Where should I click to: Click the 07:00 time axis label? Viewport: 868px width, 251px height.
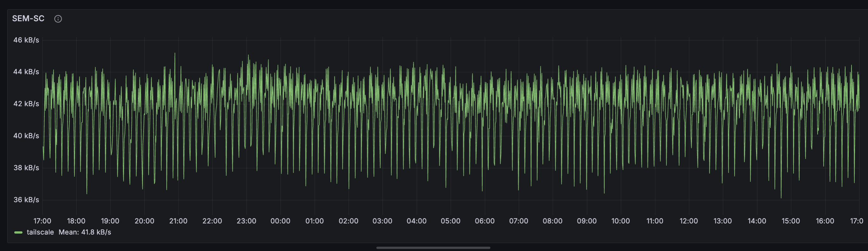(x=519, y=221)
